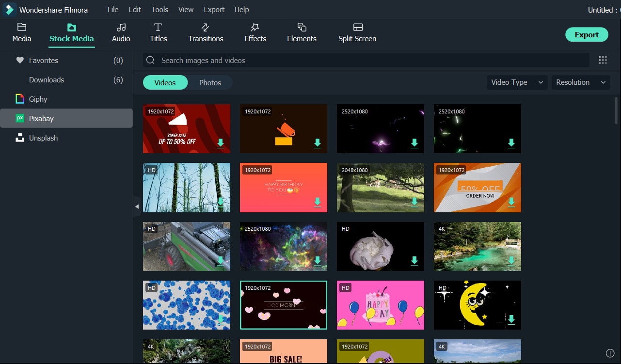Open the File menu
The width and height of the screenshot is (621, 364).
tap(113, 10)
